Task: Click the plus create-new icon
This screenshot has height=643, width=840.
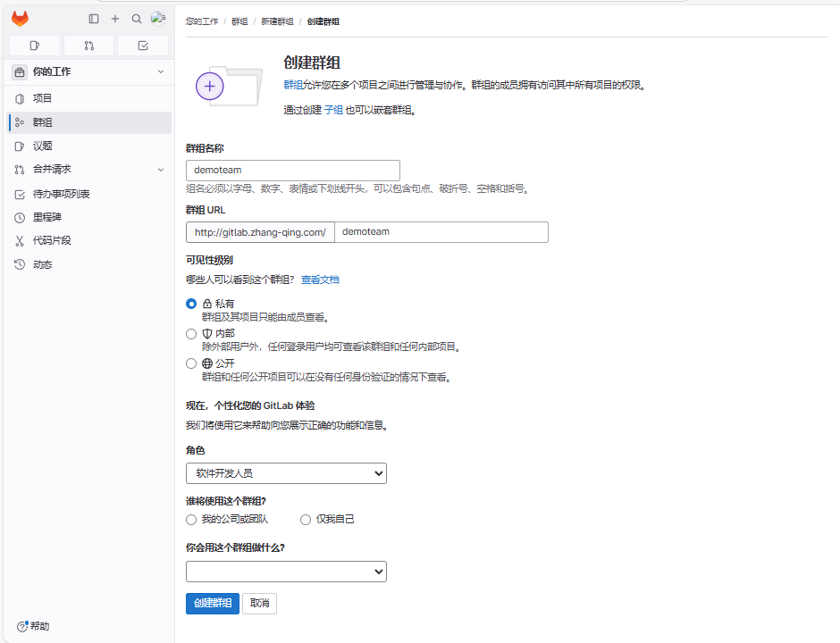Action: click(x=115, y=19)
